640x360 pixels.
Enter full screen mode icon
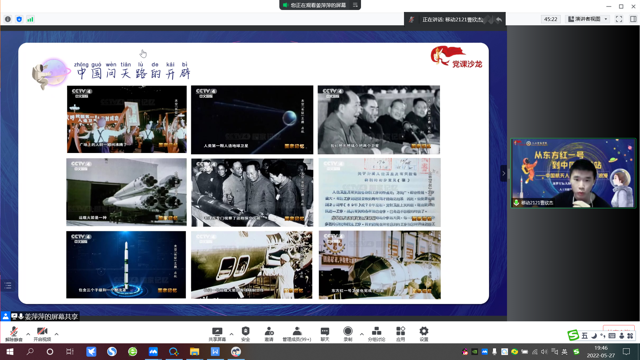(619, 19)
